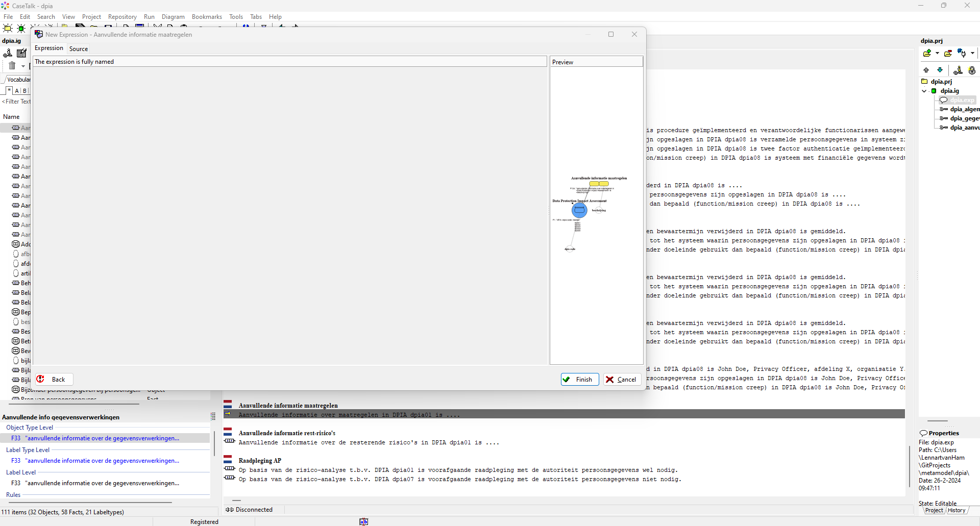980x526 pixels.
Task: Click the padlock icon in project panel
Action: [x=972, y=70]
